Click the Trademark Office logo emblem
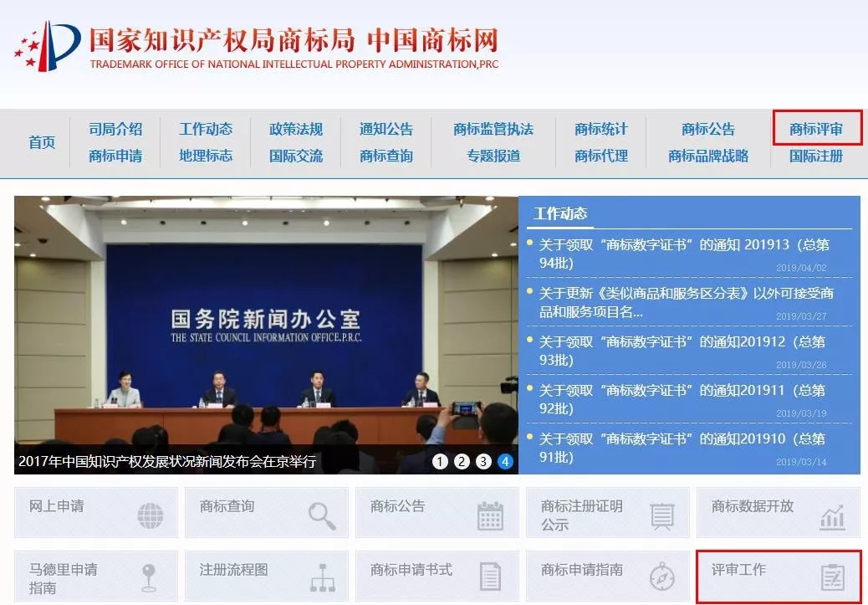The height and width of the screenshot is (605, 868). [48, 46]
